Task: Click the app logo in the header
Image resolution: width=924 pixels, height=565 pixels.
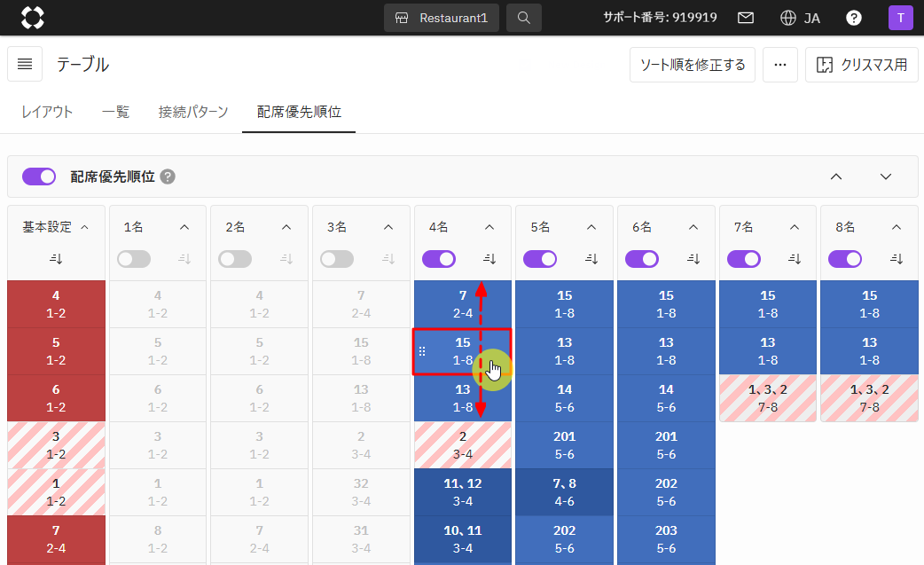Action: click(33, 18)
